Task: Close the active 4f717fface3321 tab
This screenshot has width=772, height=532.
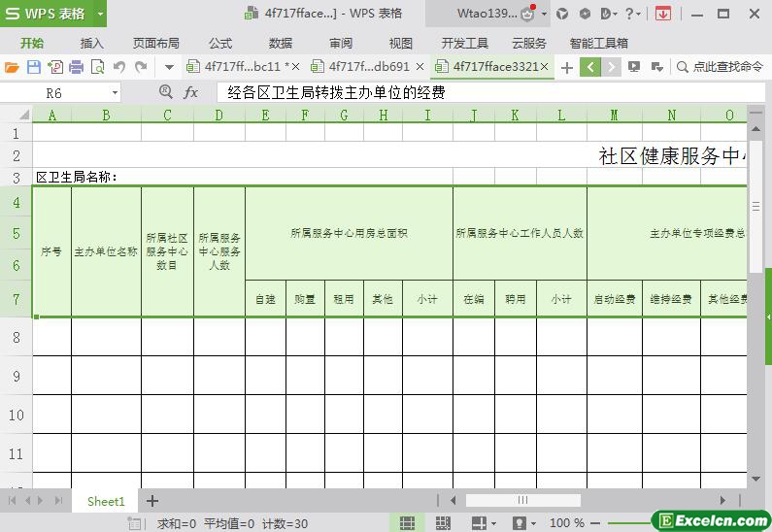Action: (x=545, y=66)
